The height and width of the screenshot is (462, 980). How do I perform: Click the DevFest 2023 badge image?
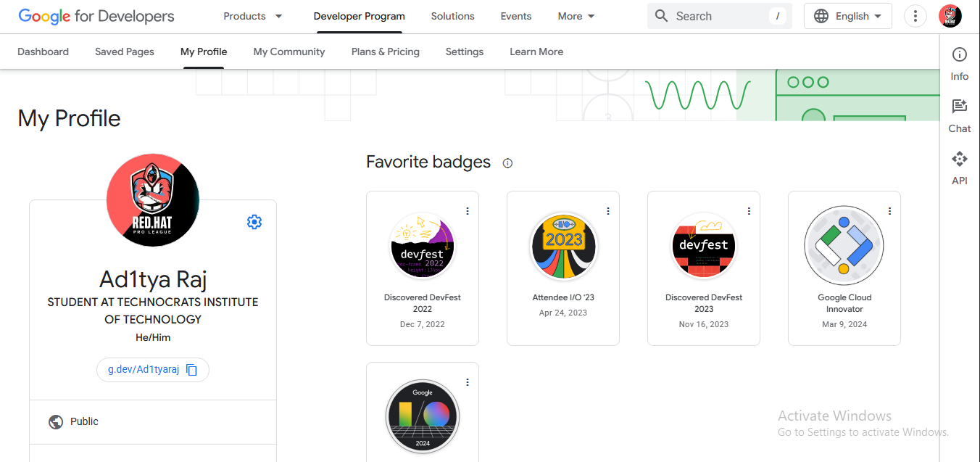point(704,247)
